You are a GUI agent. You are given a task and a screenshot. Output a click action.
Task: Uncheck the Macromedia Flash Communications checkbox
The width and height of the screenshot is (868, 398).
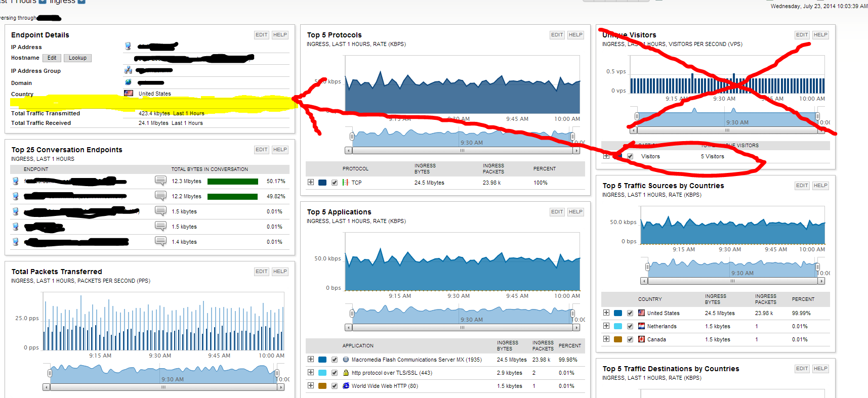335,360
